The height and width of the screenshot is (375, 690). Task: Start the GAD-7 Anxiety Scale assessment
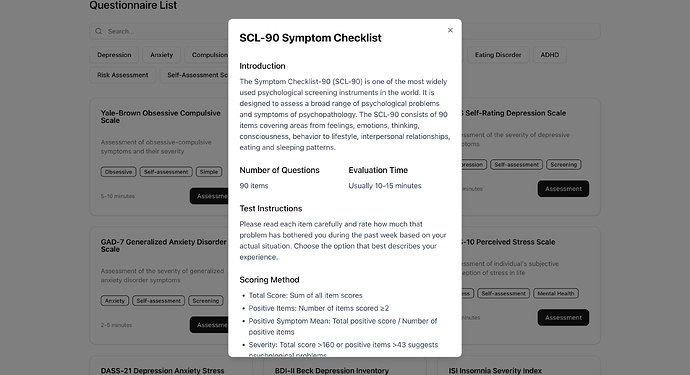[x=209, y=325]
